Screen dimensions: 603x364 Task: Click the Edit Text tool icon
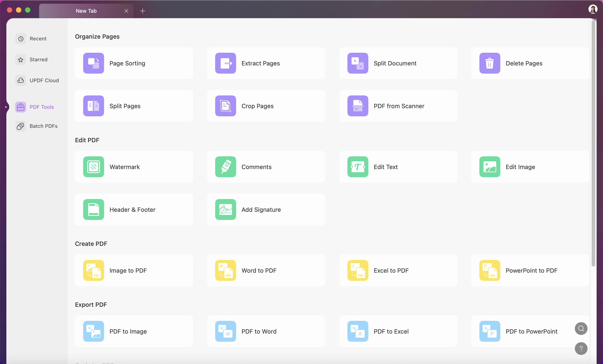click(x=358, y=167)
